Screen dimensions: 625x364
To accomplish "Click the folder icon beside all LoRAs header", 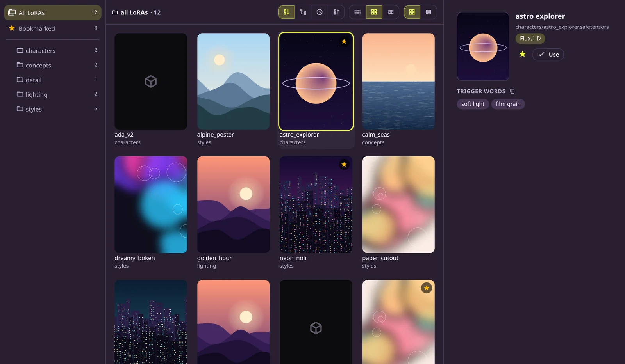I will click(x=115, y=12).
